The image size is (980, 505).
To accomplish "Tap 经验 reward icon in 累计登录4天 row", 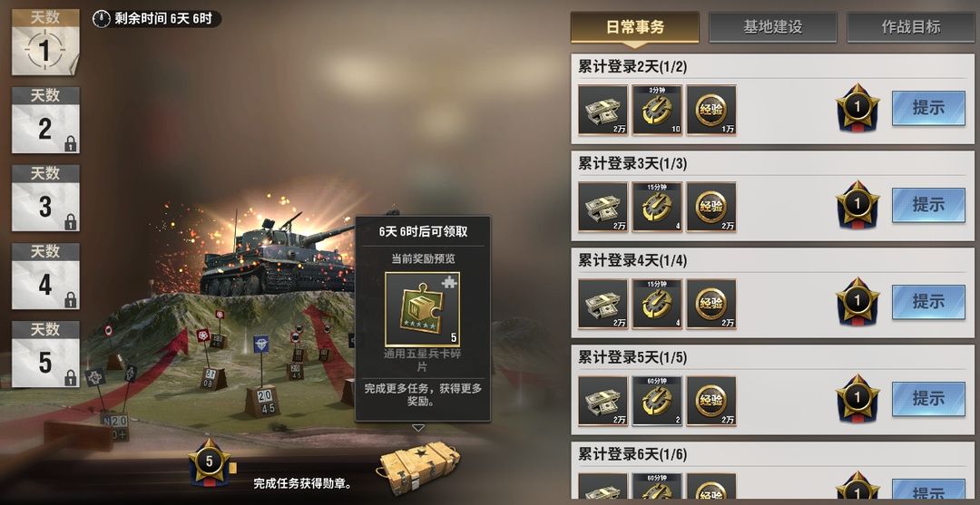I will pyautogui.click(x=711, y=304).
